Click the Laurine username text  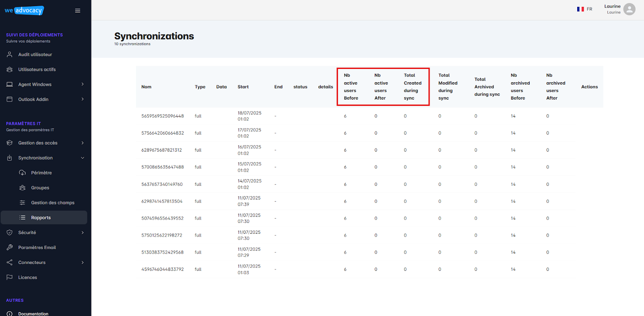[612, 6]
